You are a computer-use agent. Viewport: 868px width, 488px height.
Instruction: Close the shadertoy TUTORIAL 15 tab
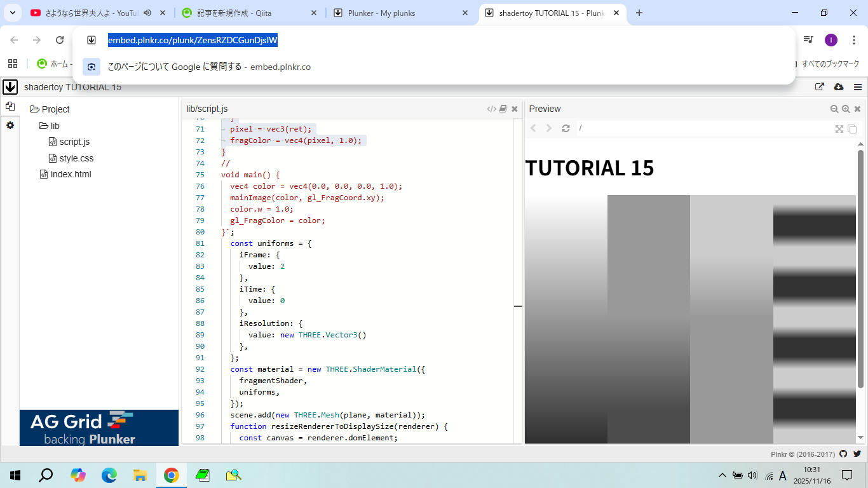coord(616,13)
